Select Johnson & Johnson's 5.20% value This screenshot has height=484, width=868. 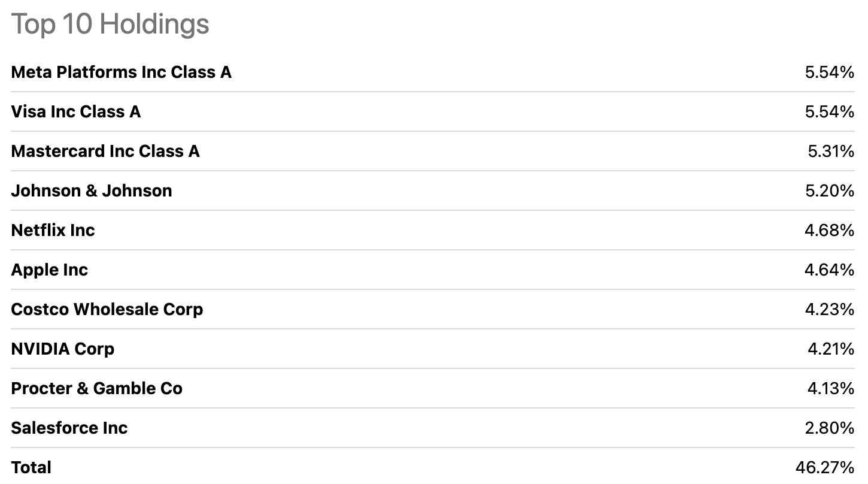[829, 191]
